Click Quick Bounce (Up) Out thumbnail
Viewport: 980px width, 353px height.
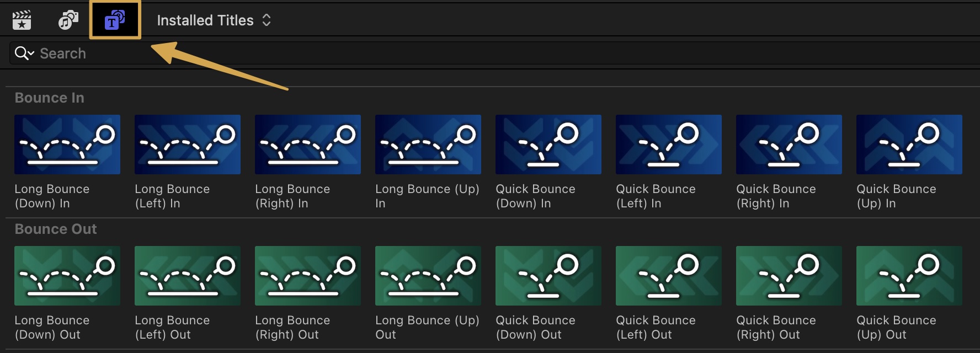pyautogui.click(x=909, y=276)
